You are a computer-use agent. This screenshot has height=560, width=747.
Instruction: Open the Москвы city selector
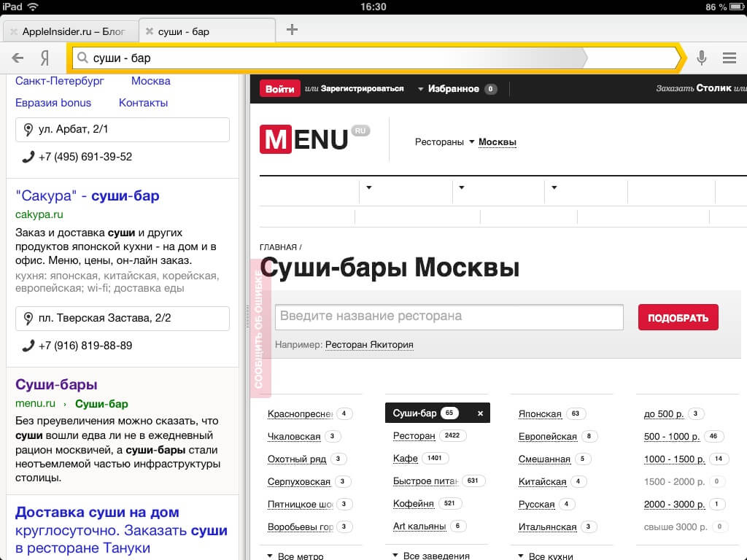click(x=497, y=142)
